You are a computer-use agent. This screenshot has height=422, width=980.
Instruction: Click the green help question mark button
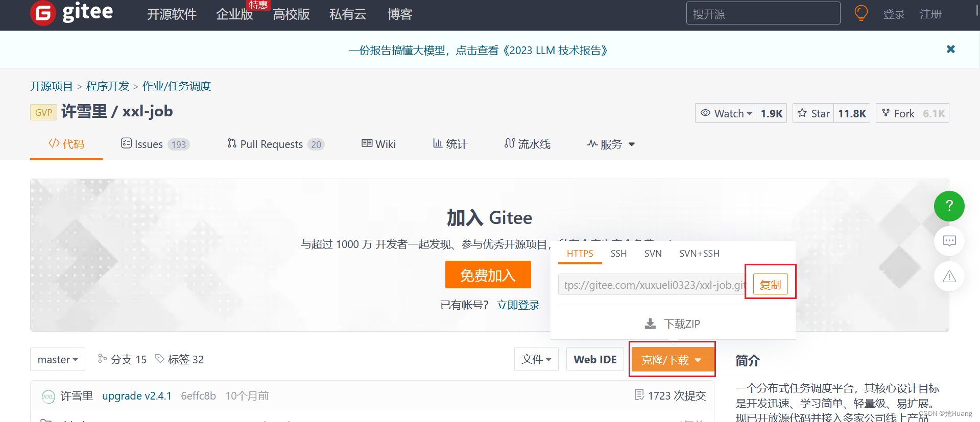(x=949, y=206)
